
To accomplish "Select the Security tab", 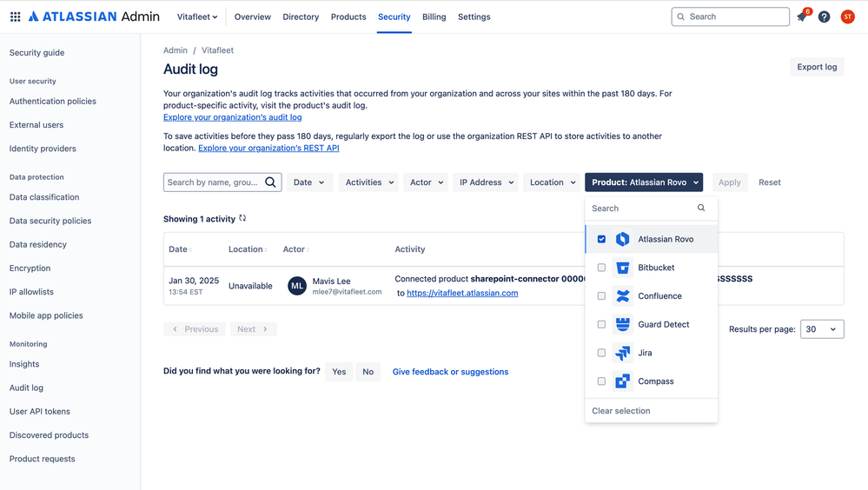I will (x=394, y=17).
